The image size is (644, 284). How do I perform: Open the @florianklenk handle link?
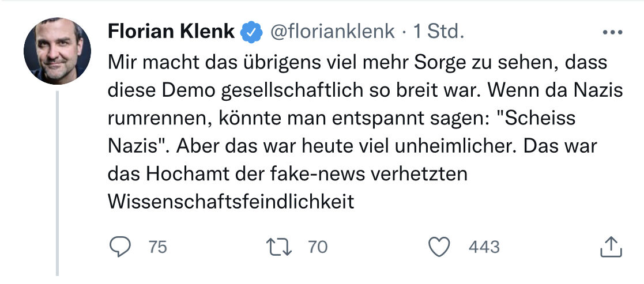click(333, 32)
